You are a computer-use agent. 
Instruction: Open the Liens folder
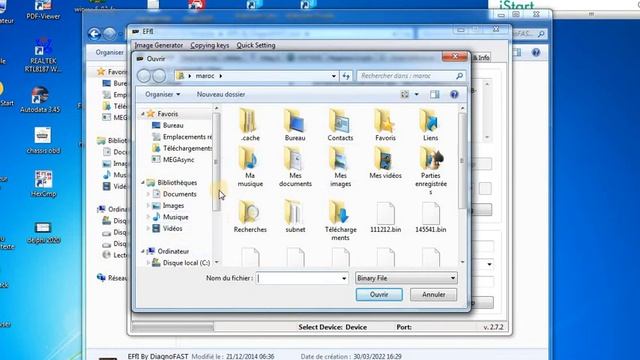(x=431, y=125)
